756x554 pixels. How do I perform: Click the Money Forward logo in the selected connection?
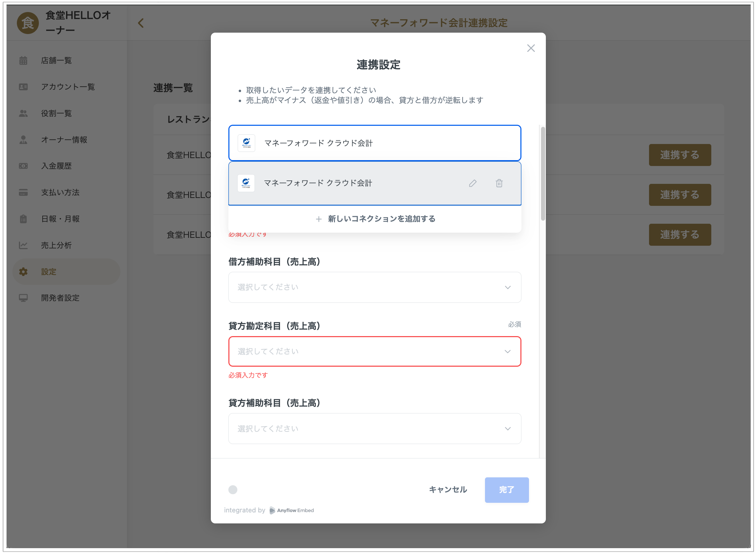(246, 143)
